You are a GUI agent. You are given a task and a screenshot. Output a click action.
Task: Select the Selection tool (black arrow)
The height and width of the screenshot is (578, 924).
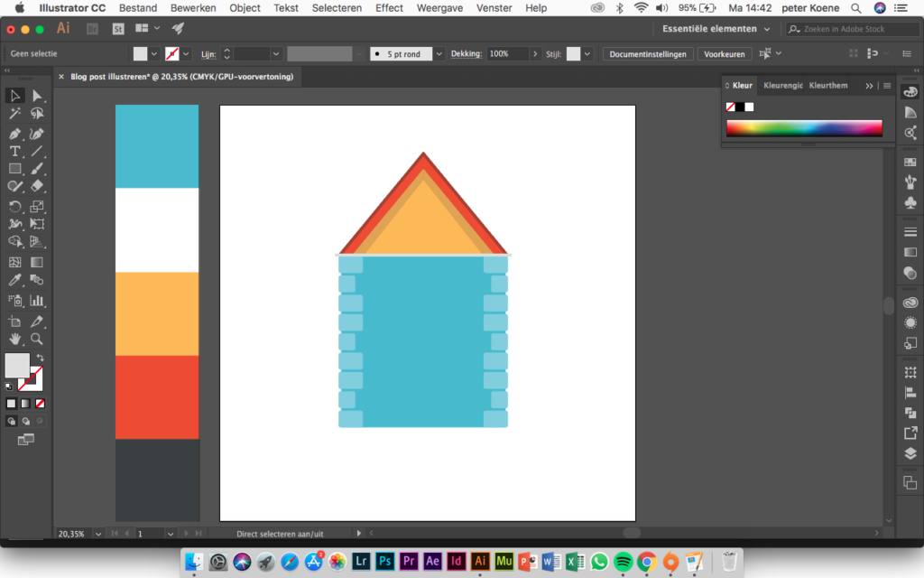click(14, 96)
